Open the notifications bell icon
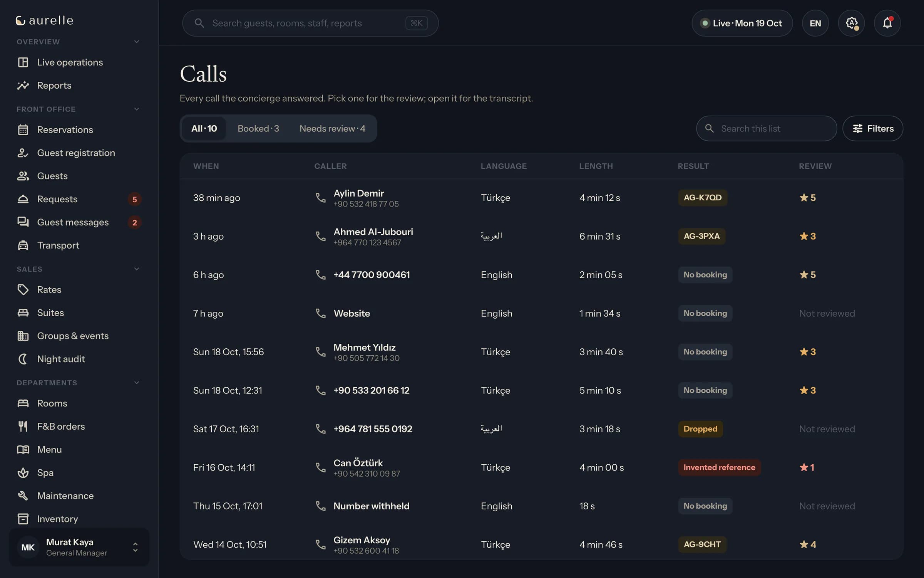This screenshot has height=578, width=924. (887, 23)
